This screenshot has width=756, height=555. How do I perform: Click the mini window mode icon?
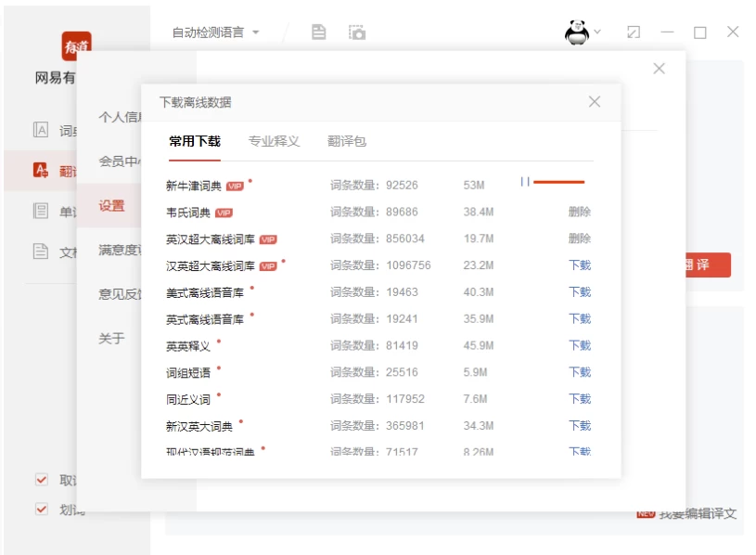tap(634, 32)
